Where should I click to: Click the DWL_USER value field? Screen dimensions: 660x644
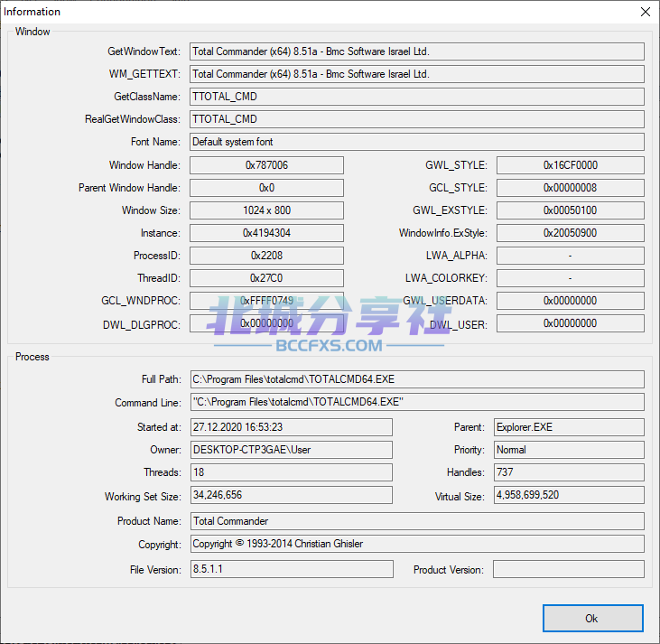(x=571, y=323)
